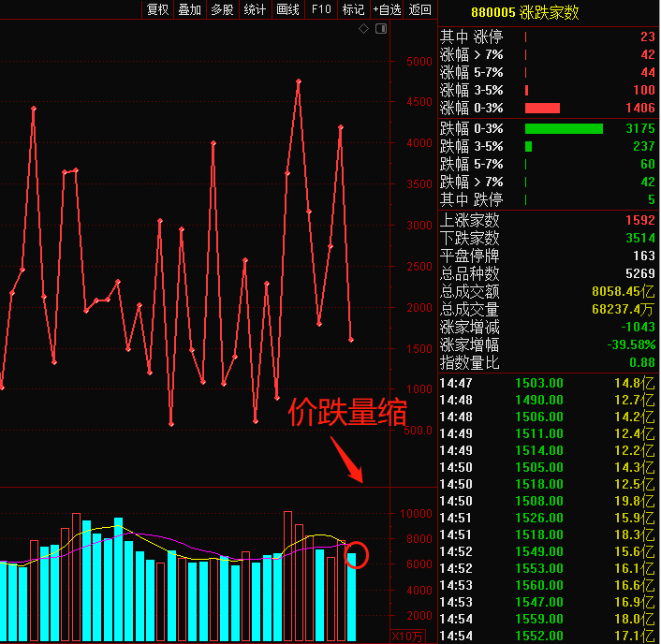Viewport: 661px width, 644px height.
Task: Click the circled last cyan volume bar
Action: (x=352, y=596)
